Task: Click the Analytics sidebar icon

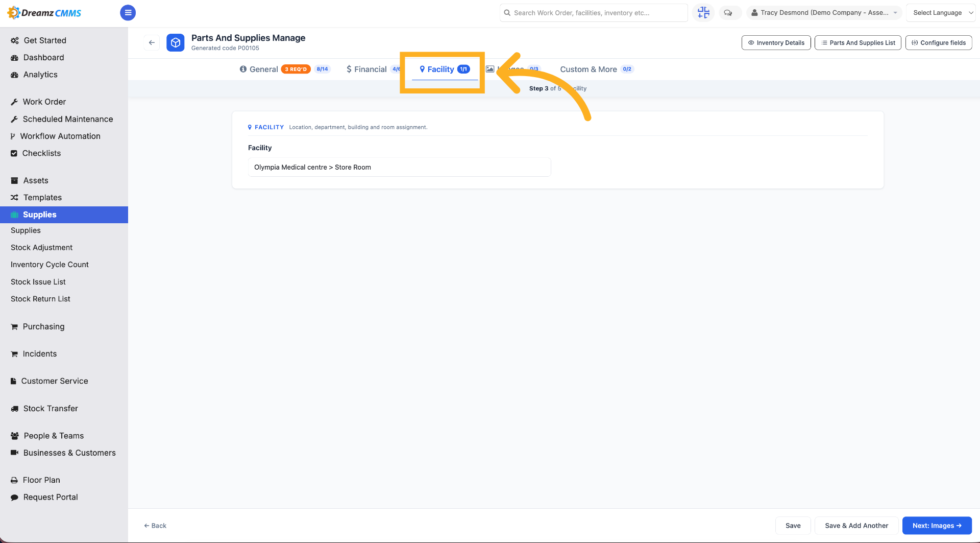Action: [x=15, y=75]
